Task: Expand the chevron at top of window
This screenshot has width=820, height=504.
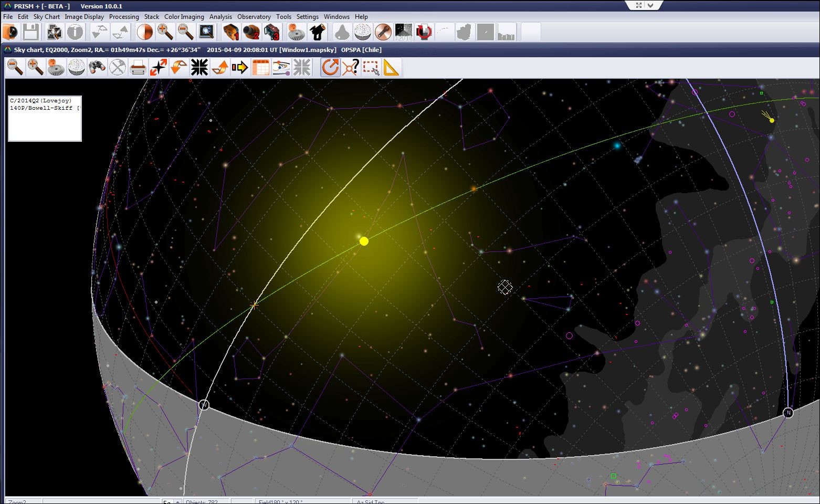Action: click(x=651, y=5)
